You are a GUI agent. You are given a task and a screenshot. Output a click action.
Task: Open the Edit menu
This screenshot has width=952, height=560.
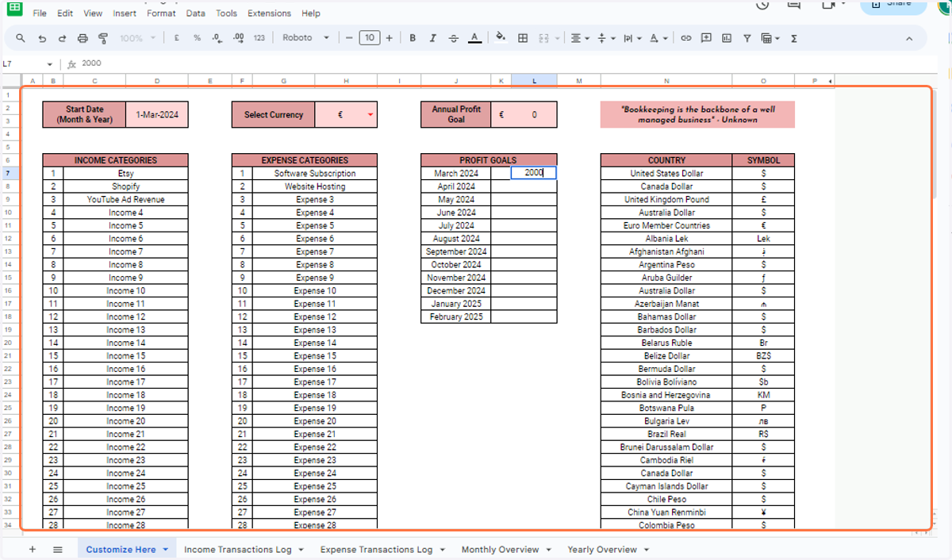pos(65,13)
